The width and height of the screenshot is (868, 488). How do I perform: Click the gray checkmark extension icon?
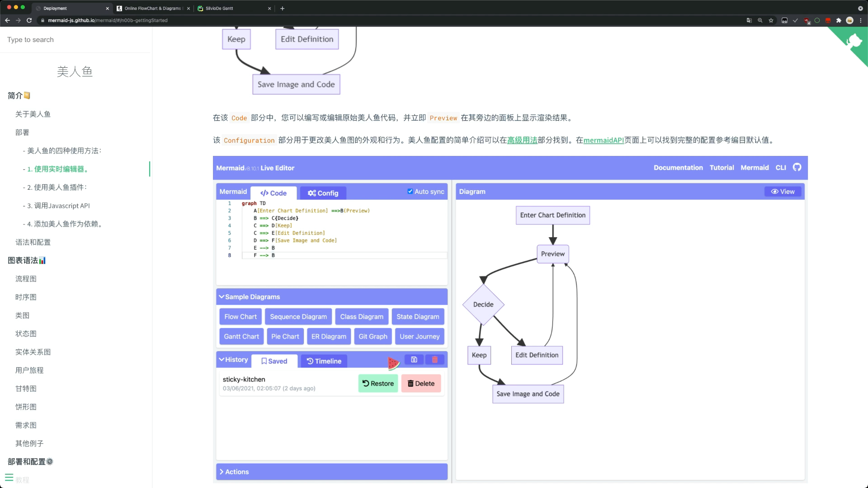(795, 20)
